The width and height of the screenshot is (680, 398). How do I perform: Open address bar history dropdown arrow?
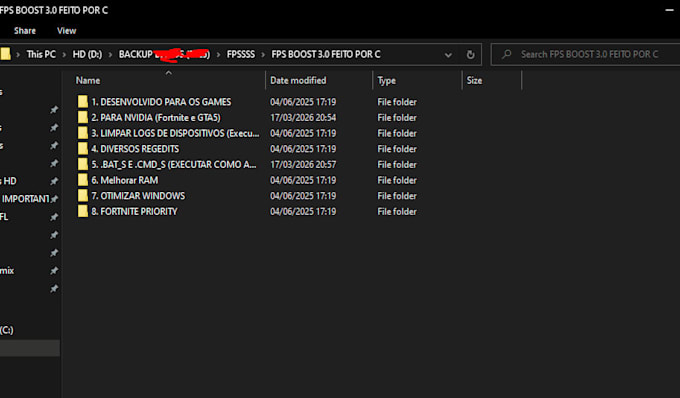448,55
